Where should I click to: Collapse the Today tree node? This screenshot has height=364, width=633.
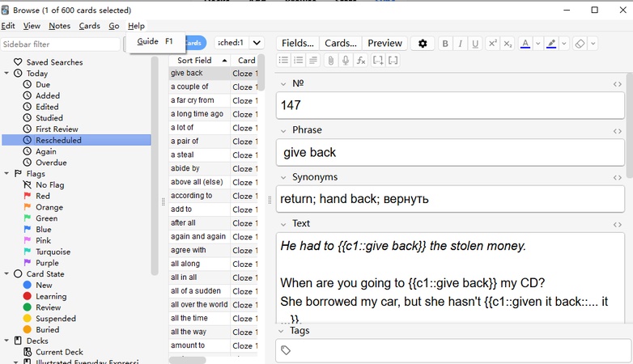6,74
